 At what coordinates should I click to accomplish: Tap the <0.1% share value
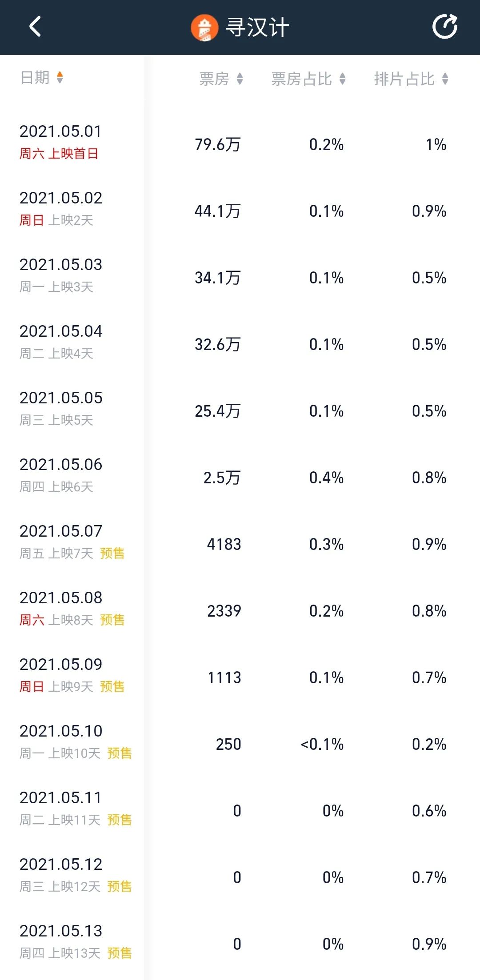click(322, 744)
